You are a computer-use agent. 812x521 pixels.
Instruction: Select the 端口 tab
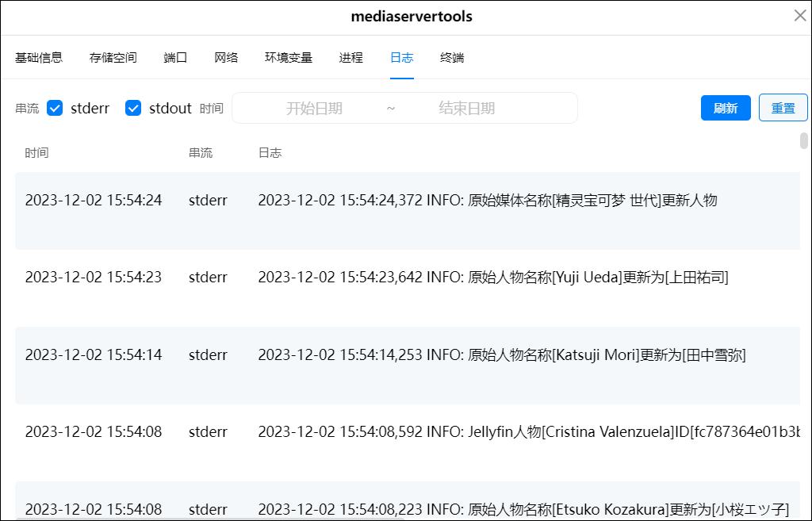point(175,57)
